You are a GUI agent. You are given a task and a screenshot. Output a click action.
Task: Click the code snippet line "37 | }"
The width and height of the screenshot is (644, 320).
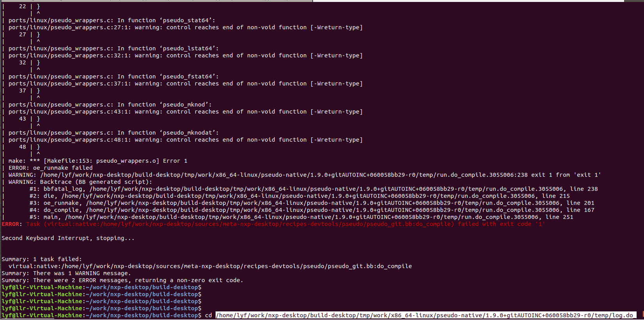point(30,91)
